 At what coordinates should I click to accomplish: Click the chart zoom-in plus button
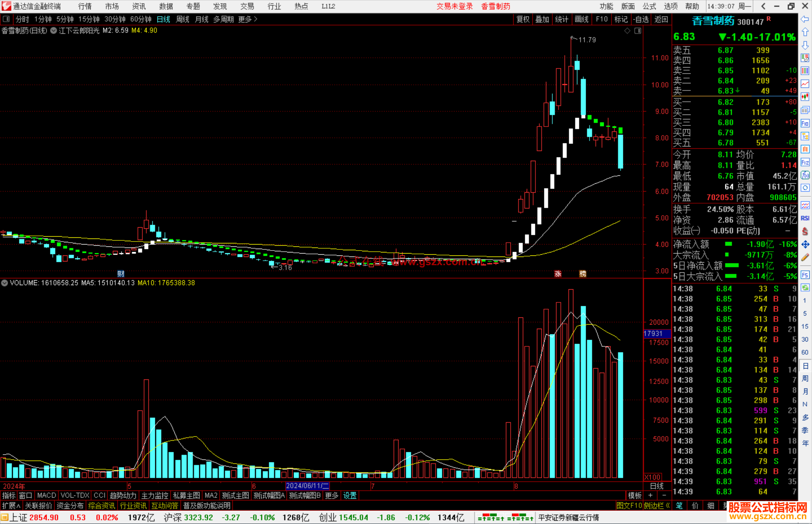pyautogui.click(x=651, y=495)
